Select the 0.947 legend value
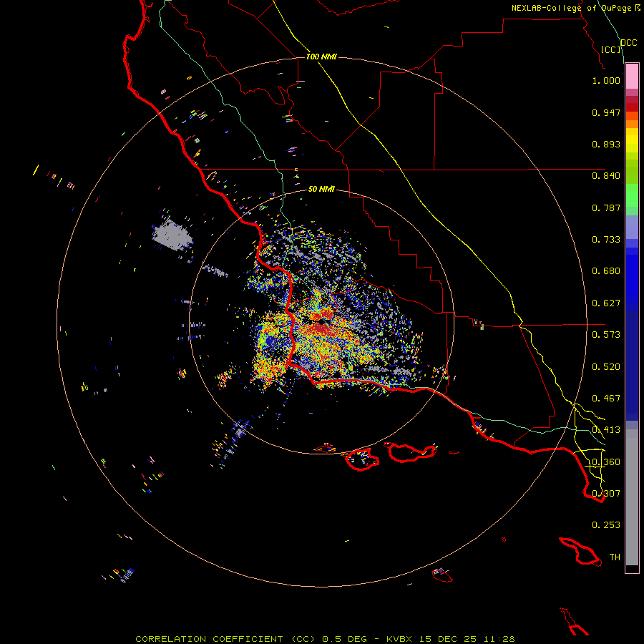 pyautogui.click(x=606, y=112)
